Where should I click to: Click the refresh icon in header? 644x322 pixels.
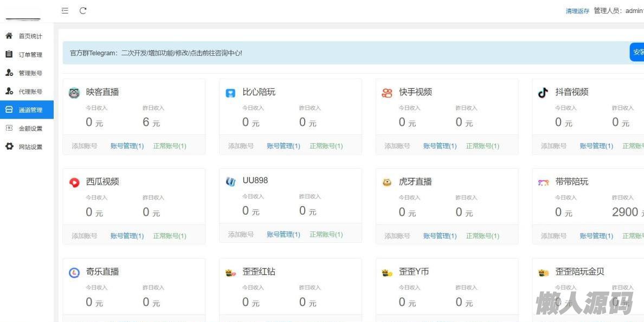[x=83, y=11]
